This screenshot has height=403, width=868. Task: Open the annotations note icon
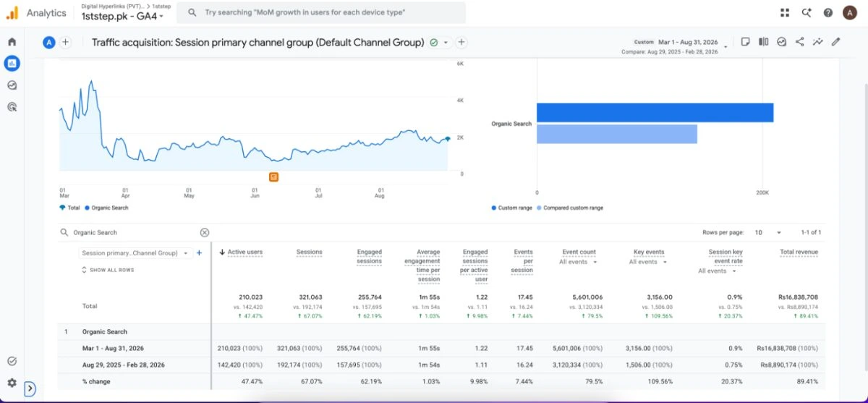pyautogui.click(x=746, y=42)
